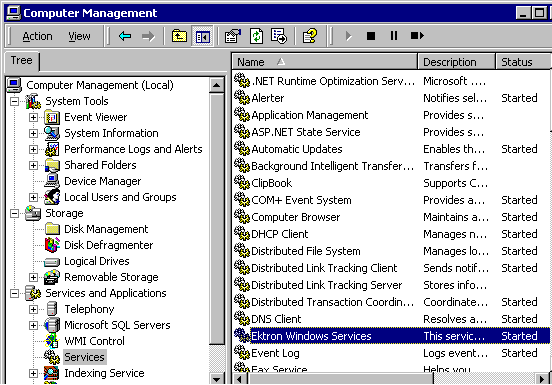Stop the selected service with Stop button
The height and width of the screenshot is (385, 552).
(x=371, y=36)
